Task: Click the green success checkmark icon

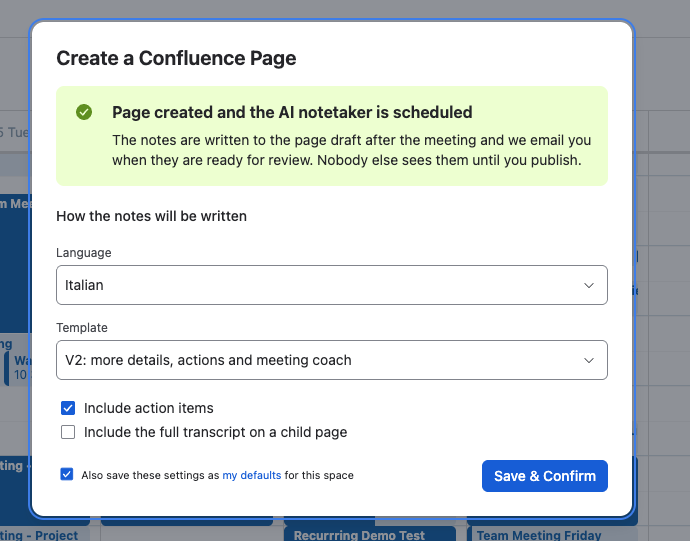Action: click(x=84, y=112)
